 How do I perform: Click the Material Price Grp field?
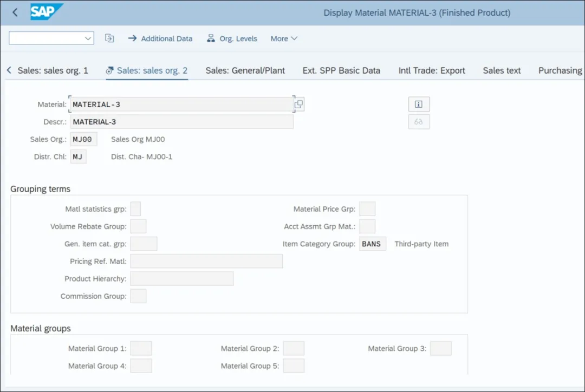tap(367, 209)
